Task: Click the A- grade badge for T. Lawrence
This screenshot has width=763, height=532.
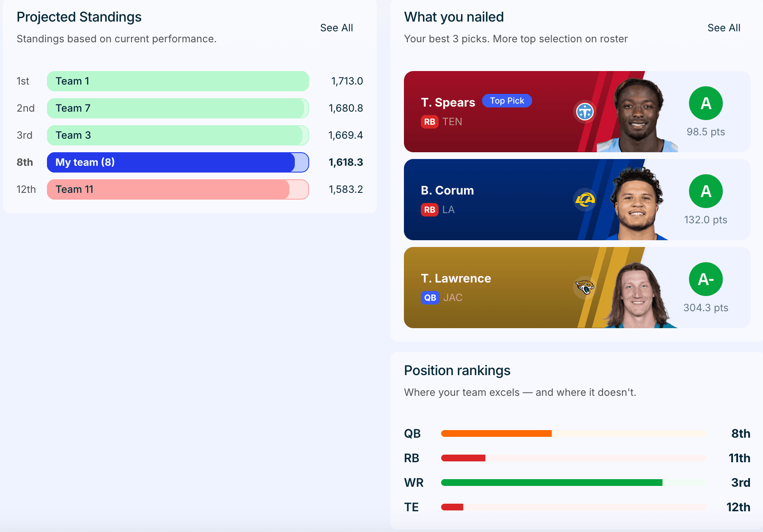Action: (x=706, y=279)
